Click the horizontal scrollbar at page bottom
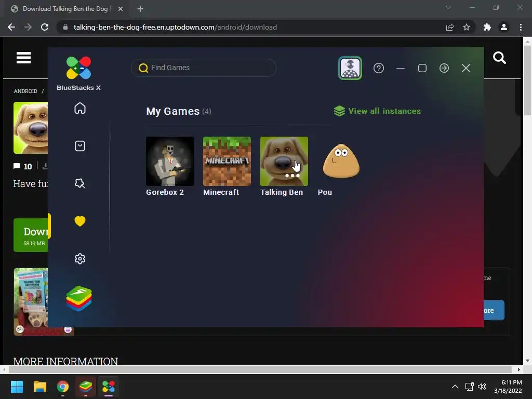 click(261, 369)
